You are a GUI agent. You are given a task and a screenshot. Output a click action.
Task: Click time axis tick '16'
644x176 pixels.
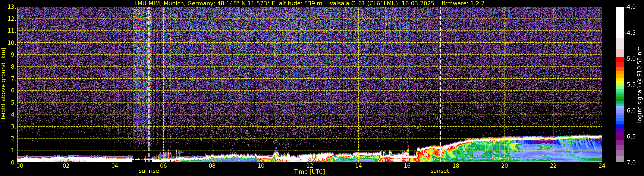point(407,166)
